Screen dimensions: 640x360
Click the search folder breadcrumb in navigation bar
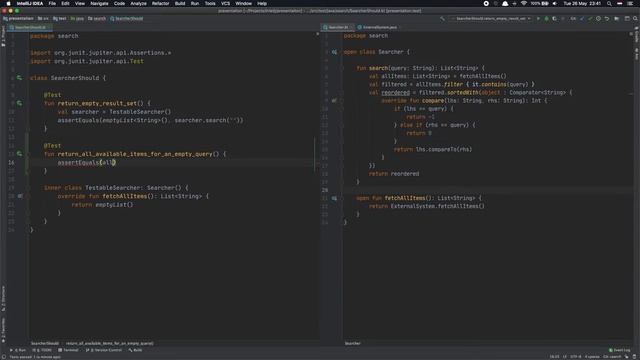(97, 18)
